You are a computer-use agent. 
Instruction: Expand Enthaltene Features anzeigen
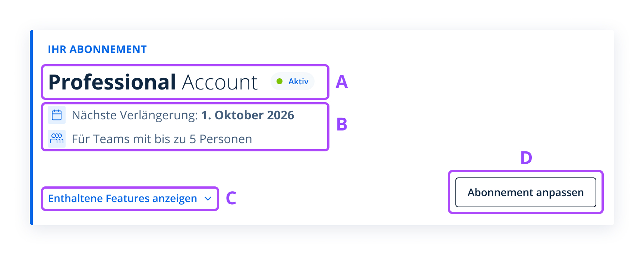point(122,198)
